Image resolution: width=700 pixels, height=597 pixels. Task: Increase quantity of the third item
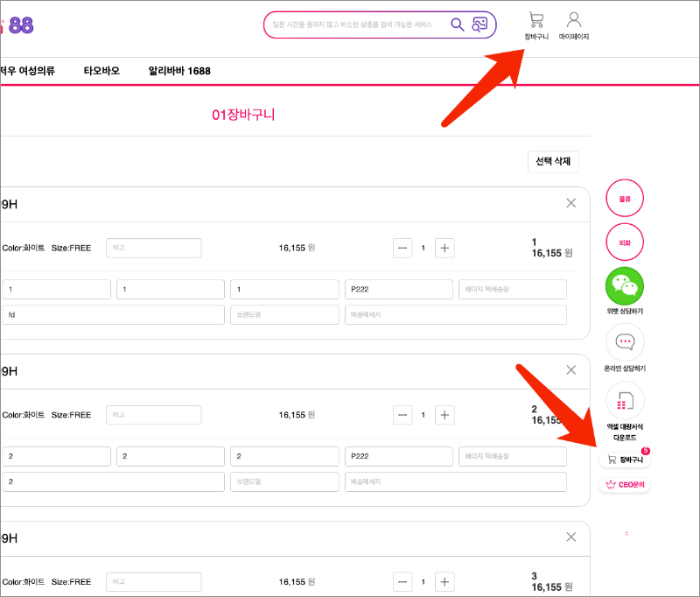(x=444, y=581)
